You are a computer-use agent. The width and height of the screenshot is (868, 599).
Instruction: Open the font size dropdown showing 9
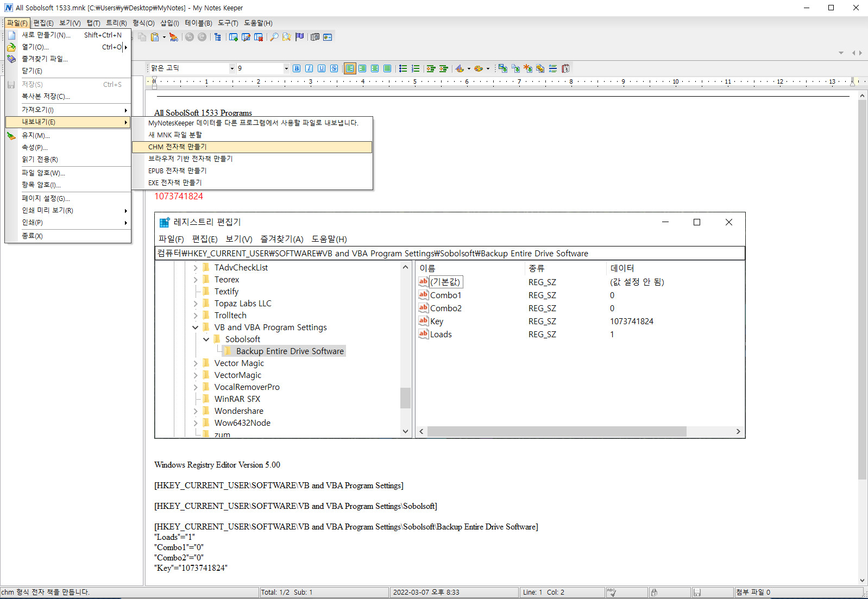[x=286, y=68]
